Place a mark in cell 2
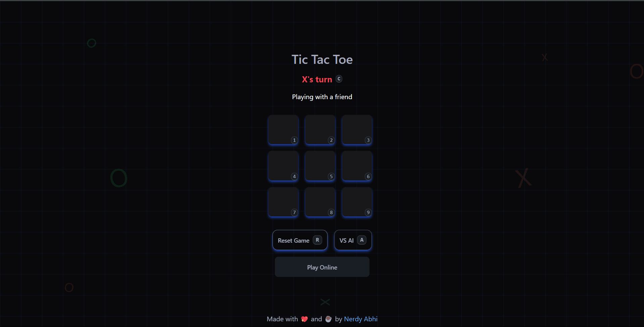Image resolution: width=644 pixels, height=327 pixels. (x=320, y=130)
